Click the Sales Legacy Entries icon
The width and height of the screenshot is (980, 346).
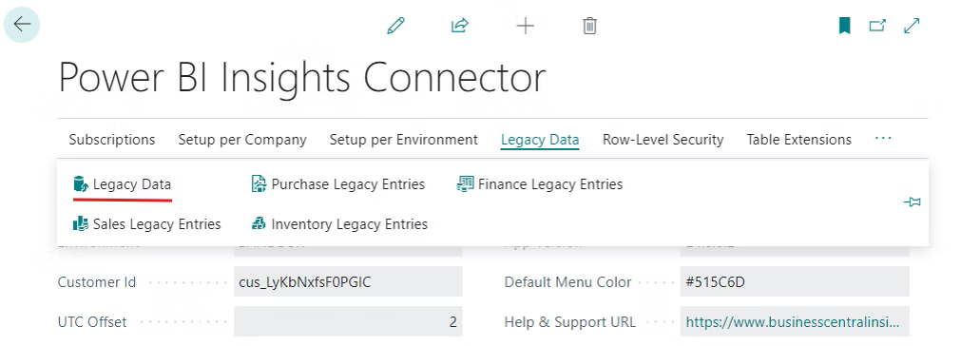pyautogui.click(x=81, y=223)
